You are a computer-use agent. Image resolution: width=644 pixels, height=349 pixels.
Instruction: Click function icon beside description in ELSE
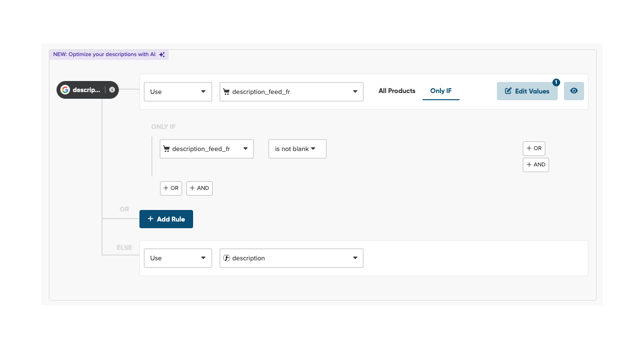click(x=227, y=258)
